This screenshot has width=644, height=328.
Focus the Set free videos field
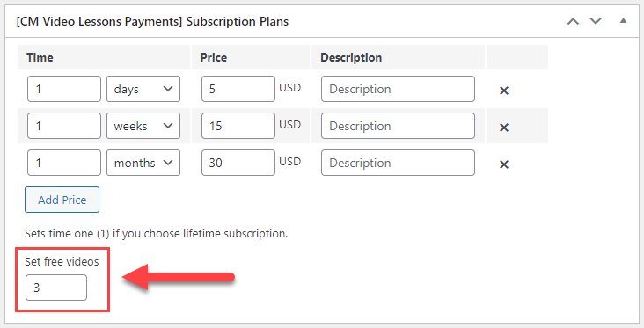coord(56,288)
